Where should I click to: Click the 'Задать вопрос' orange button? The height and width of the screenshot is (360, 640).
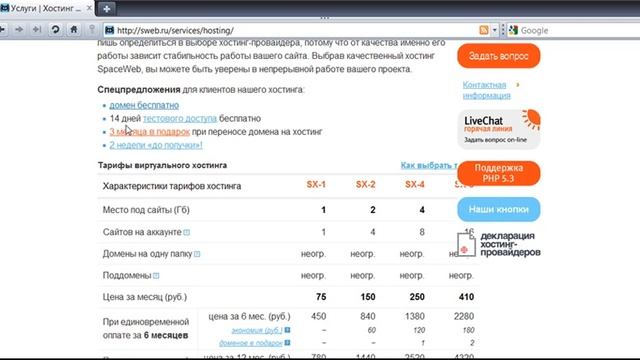[x=498, y=56]
